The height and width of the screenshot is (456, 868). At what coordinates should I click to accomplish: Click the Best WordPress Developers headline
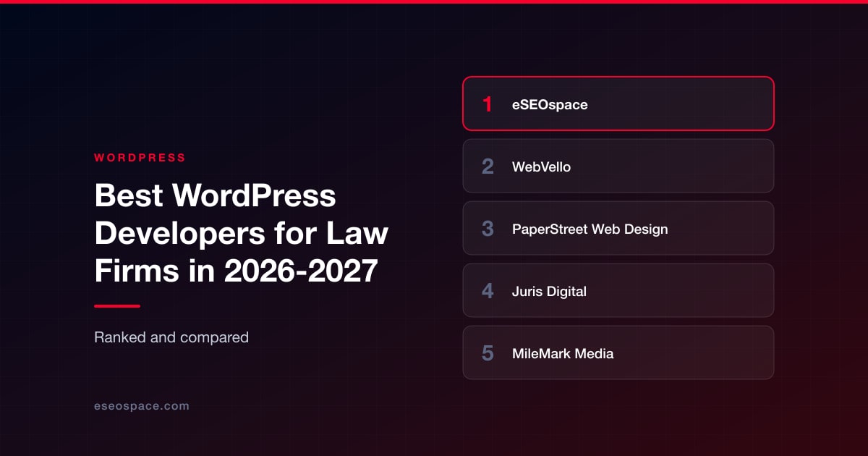pyautogui.click(x=242, y=233)
